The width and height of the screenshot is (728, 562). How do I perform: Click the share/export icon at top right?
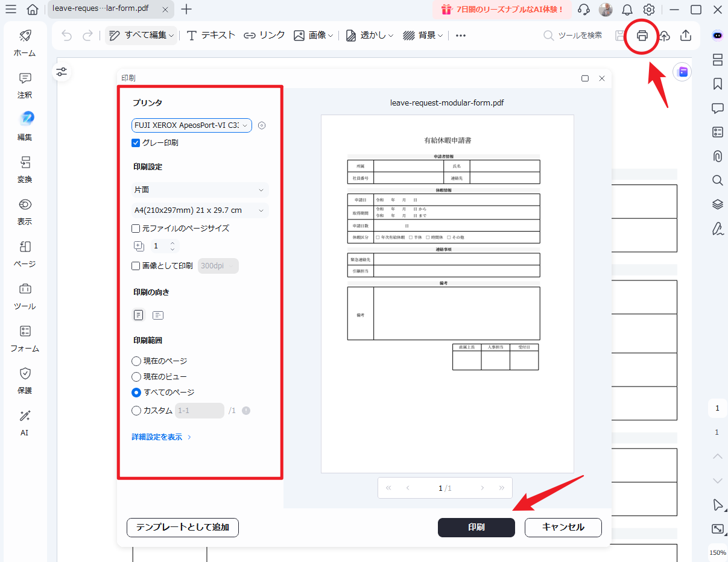pyautogui.click(x=686, y=36)
